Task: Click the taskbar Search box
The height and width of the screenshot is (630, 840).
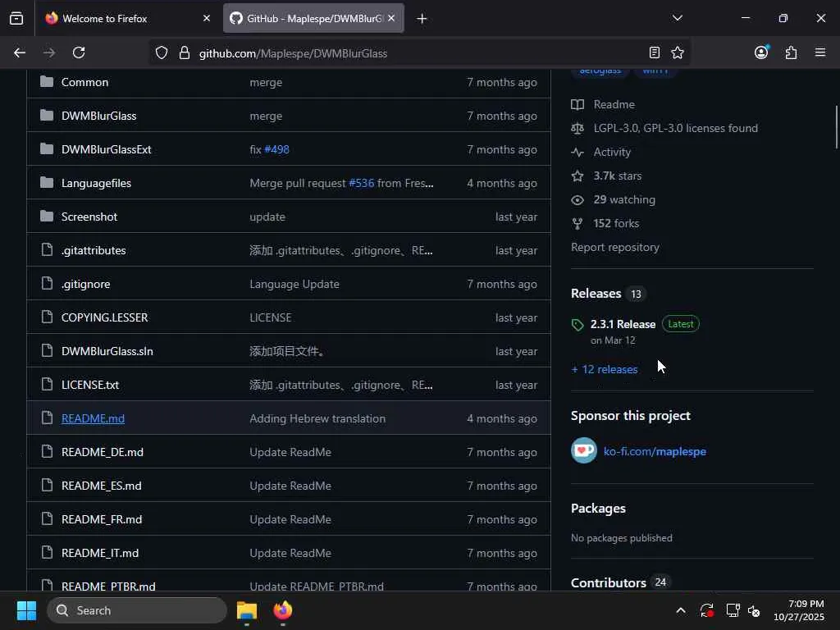Action: (137, 610)
